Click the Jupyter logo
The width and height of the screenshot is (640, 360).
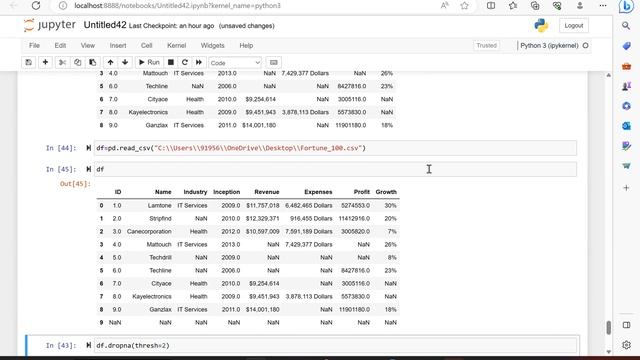point(50,25)
